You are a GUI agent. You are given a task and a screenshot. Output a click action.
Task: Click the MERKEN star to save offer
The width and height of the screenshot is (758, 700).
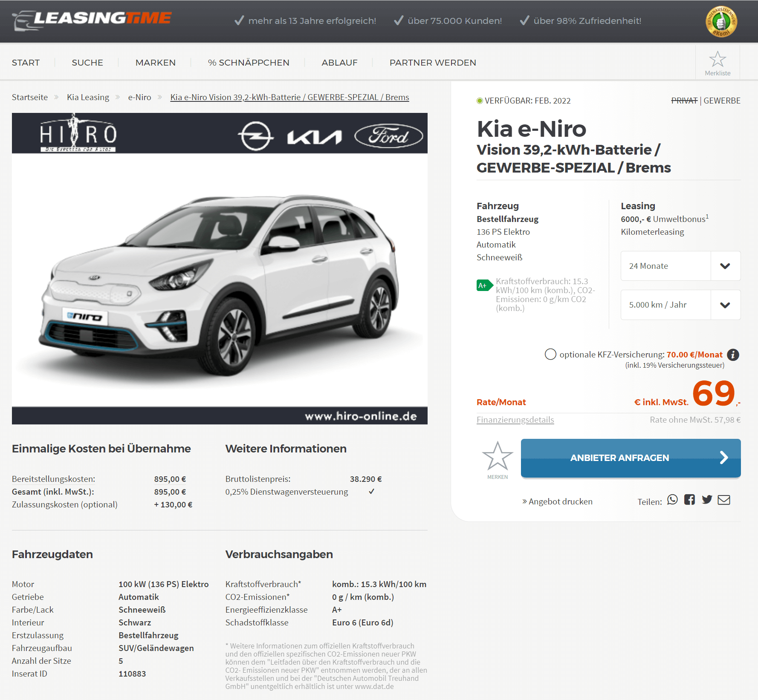coord(498,460)
